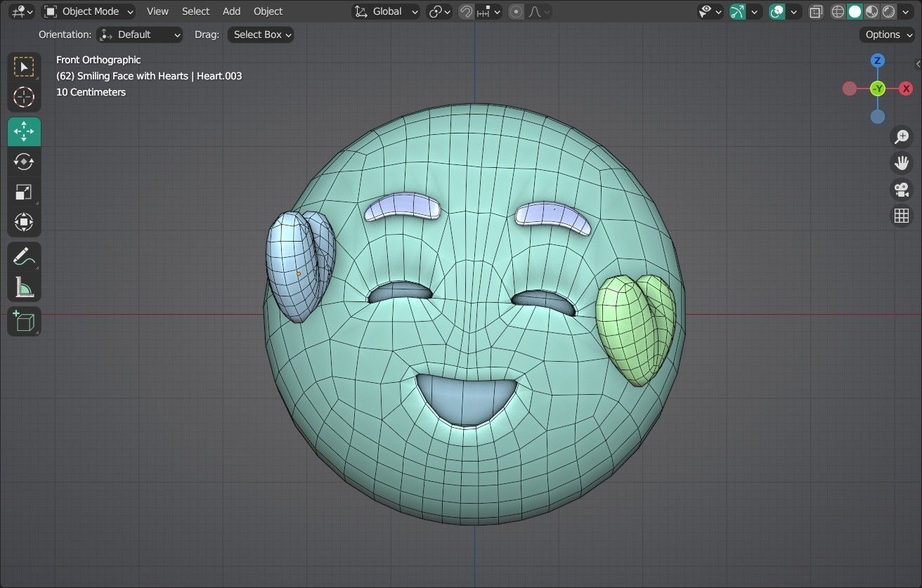Image resolution: width=922 pixels, height=588 pixels.
Task: Open snapping options dropdown
Action: pos(488,11)
